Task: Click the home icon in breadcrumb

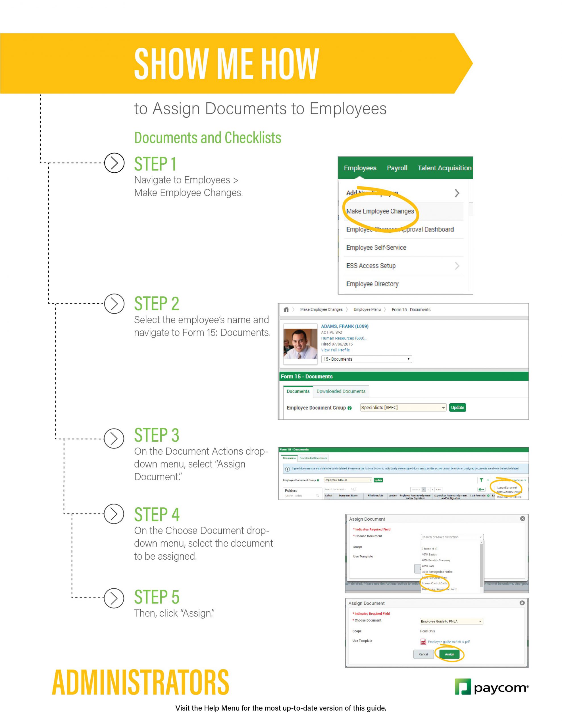Action: (286, 309)
